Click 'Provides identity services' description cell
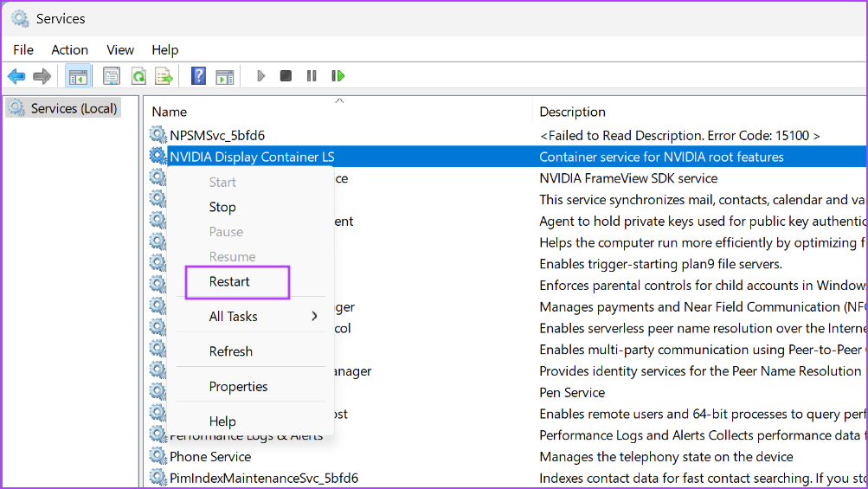Screen dimensions: 868x489 point(700,371)
